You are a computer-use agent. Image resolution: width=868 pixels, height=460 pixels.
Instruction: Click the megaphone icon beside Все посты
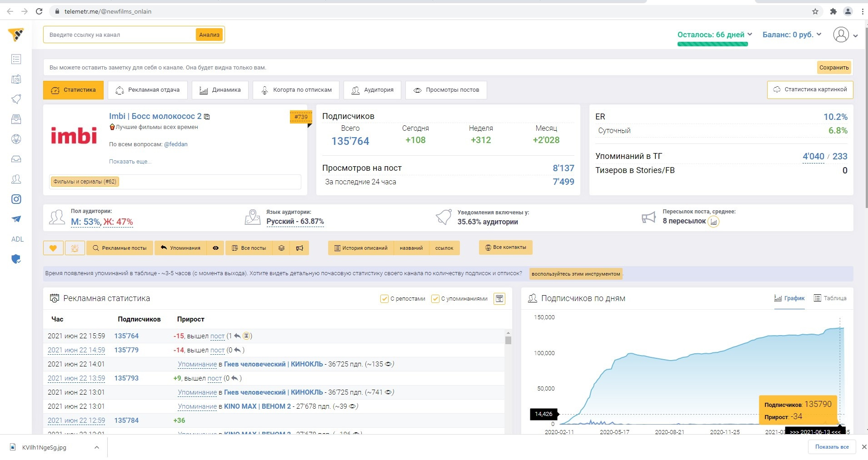299,248
